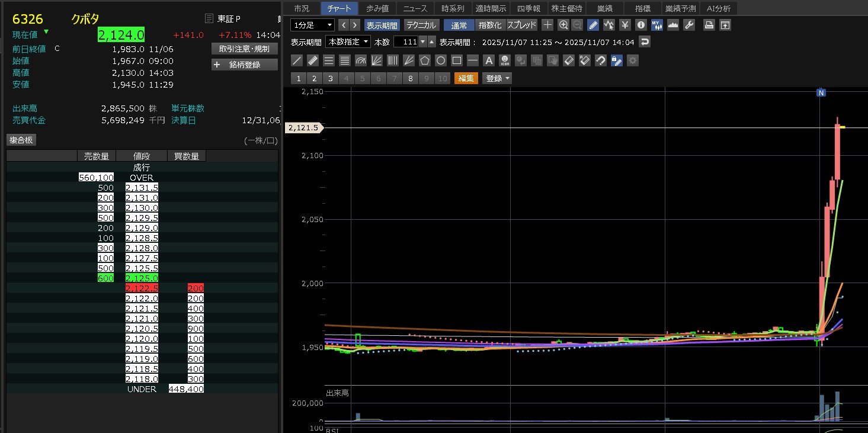
Task: Select the trend line drawing tool
Action: [297, 60]
